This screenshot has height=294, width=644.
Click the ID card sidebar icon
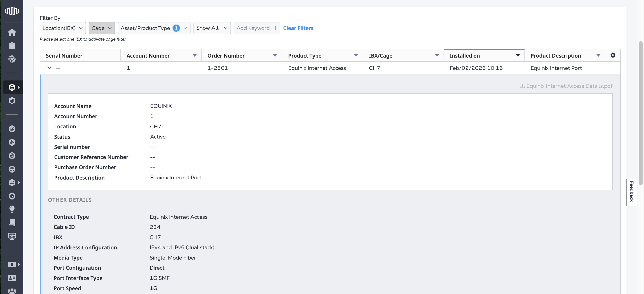coord(12,278)
